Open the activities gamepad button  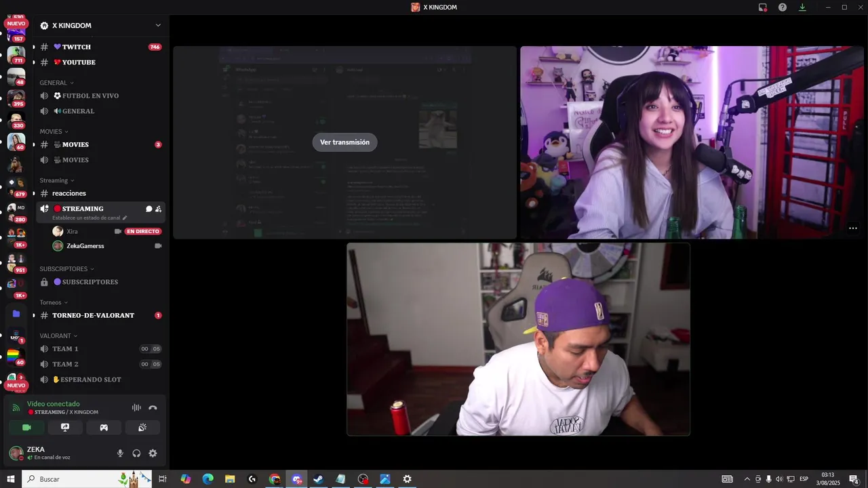click(x=104, y=428)
